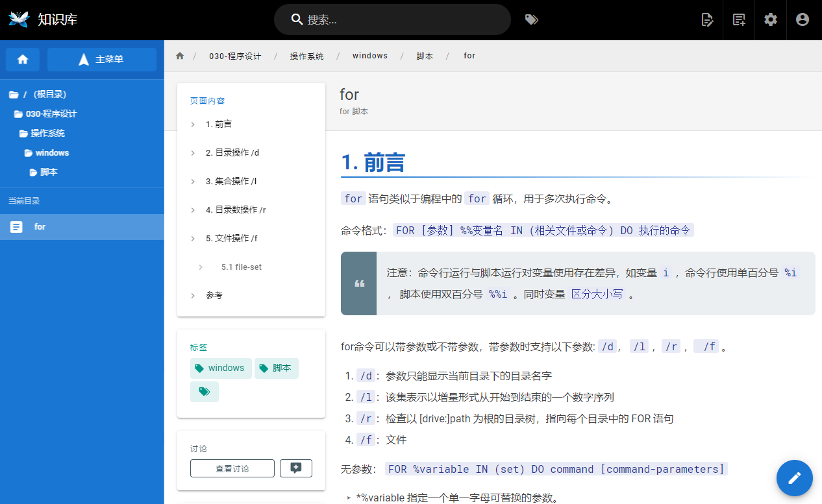Expand the '1. 前言' table of contents entry
This screenshot has height=504, width=822.
pos(219,124)
